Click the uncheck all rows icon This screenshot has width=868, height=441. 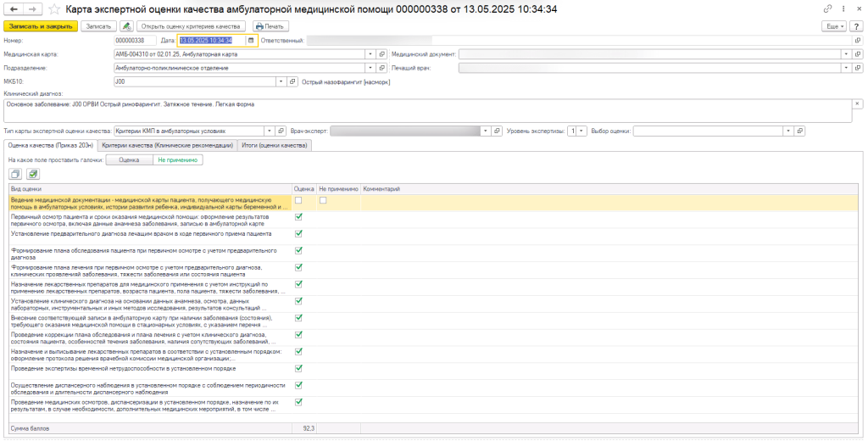(14, 174)
